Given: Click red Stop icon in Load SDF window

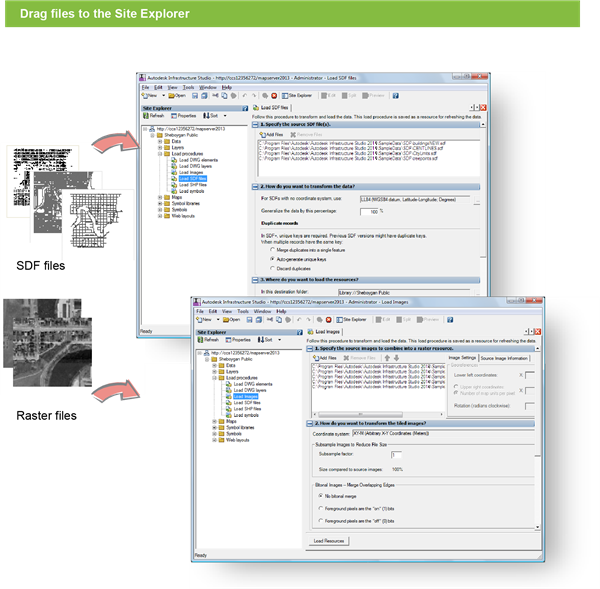Looking at the screenshot, I should pyautogui.click(x=274, y=96).
